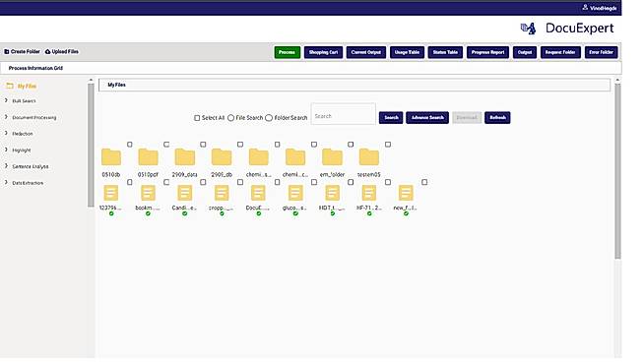Check the Select All checkbox
The image size is (644, 362).
[x=197, y=118]
